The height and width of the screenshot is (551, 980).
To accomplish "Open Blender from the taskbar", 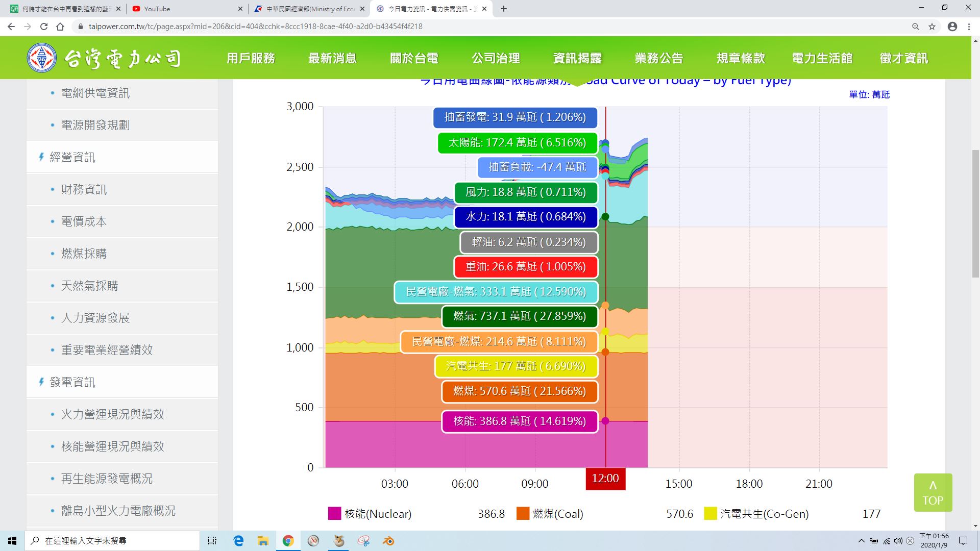I will [x=388, y=541].
